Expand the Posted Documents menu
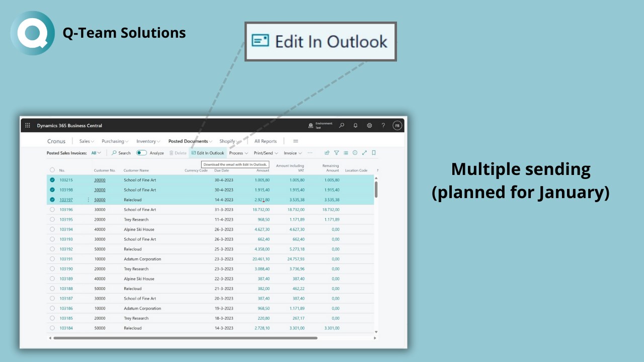The width and height of the screenshot is (644, 362). pyautogui.click(x=190, y=141)
